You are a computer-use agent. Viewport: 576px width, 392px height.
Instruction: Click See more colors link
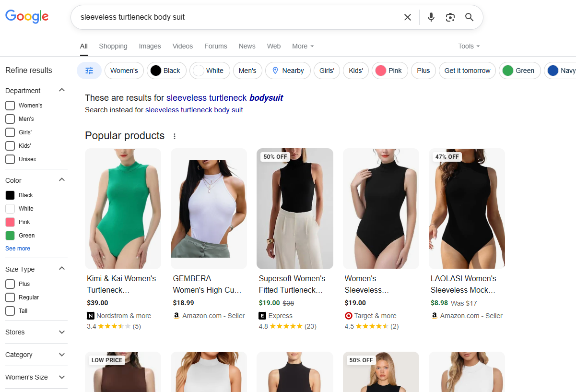[18, 249]
